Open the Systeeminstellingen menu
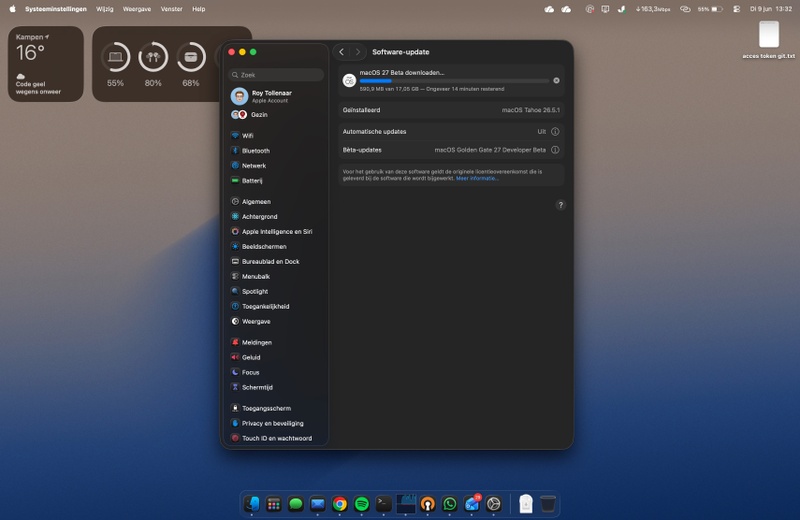800x520 pixels. pyautogui.click(x=56, y=9)
